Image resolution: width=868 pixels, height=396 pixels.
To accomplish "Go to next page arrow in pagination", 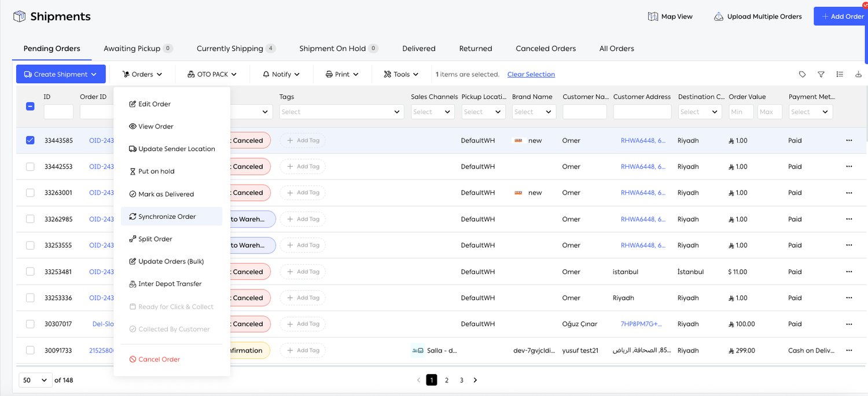I will tap(475, 380).
